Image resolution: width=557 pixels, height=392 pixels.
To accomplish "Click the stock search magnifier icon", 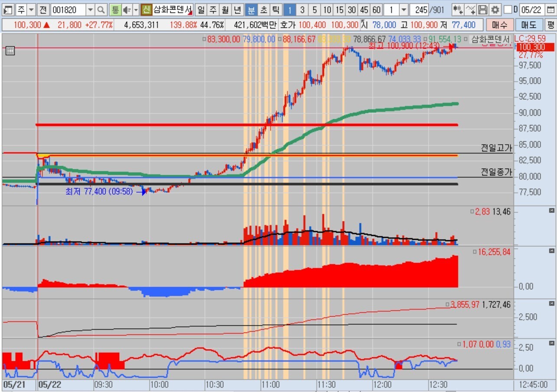I will (x=101, y=10).
